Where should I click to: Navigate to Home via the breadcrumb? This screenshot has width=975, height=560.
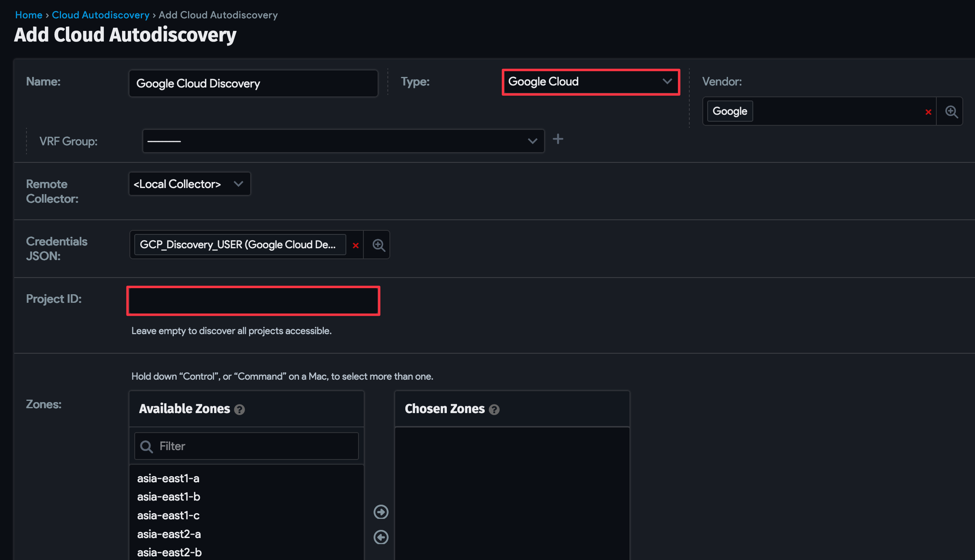[x=28, y=15]
